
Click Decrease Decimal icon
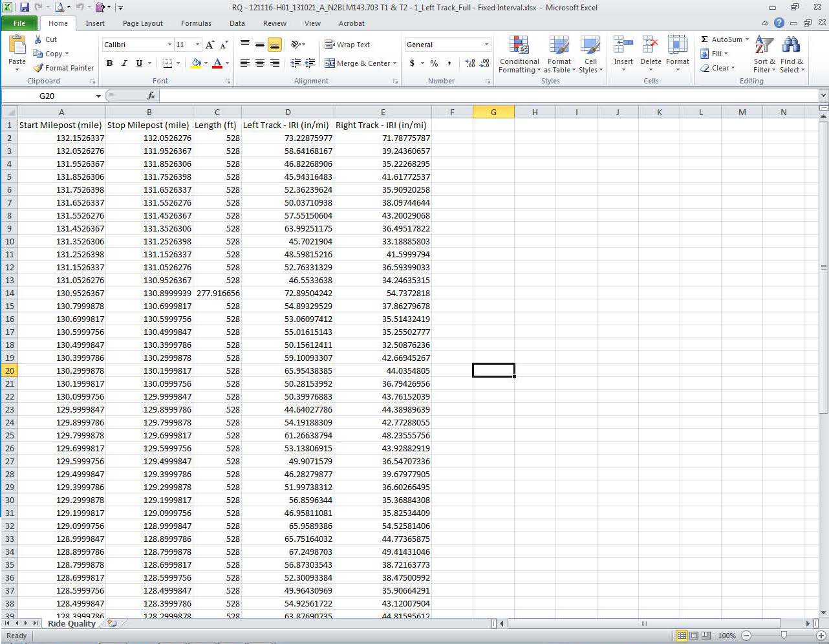tap(484, 63)
